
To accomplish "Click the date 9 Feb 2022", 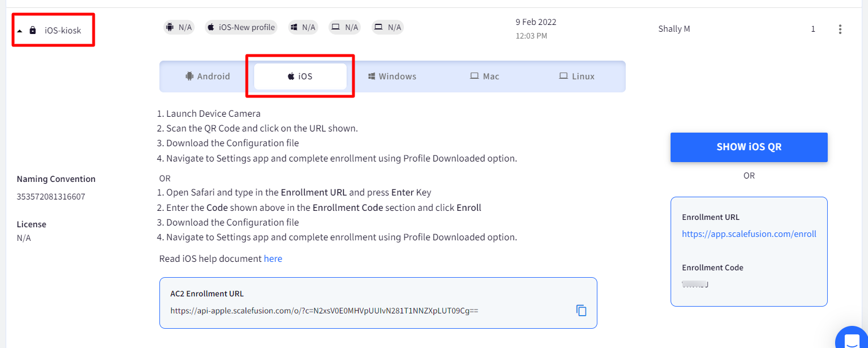I will (x=536, y=23).
